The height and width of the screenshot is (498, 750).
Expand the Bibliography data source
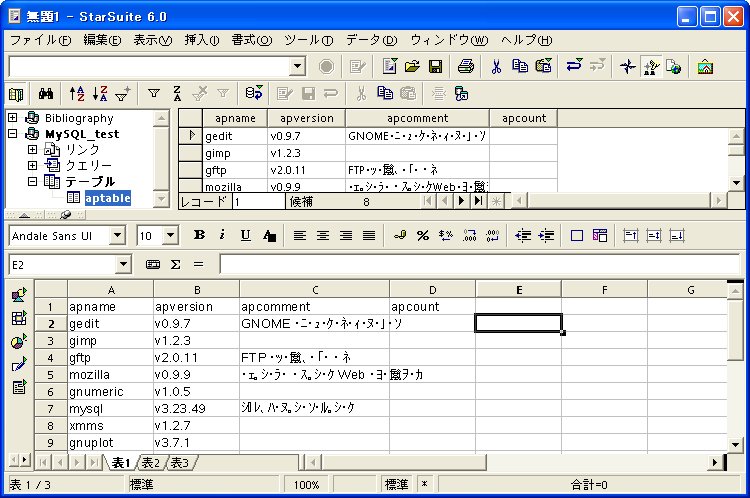(12, 117)
